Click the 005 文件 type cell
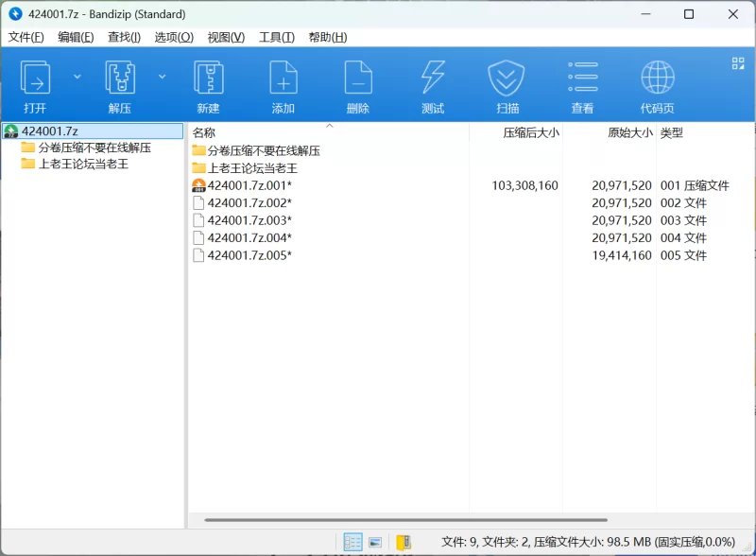Image resolution: width=756 pixels, height=556 pixels. click(683, 255)
